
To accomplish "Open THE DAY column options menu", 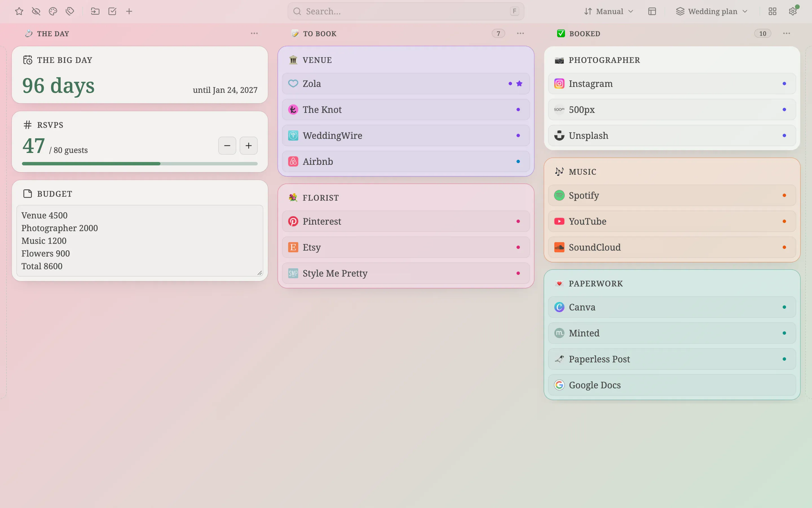I will point(254,33).
